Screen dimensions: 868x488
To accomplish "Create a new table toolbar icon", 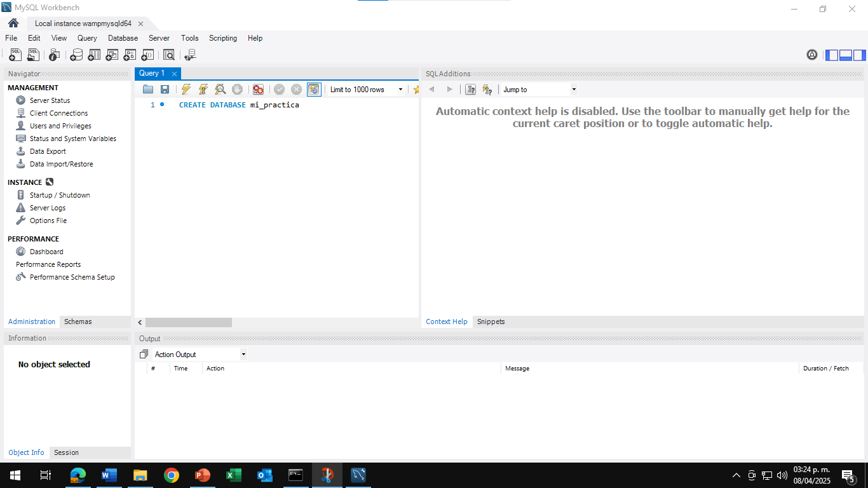I will pos(94,55).
